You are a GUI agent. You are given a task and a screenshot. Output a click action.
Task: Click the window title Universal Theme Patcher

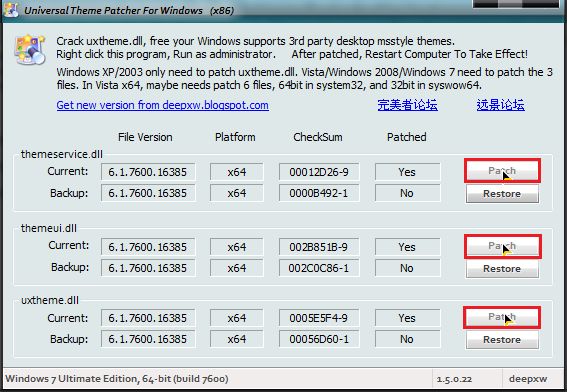coord(129,10)
